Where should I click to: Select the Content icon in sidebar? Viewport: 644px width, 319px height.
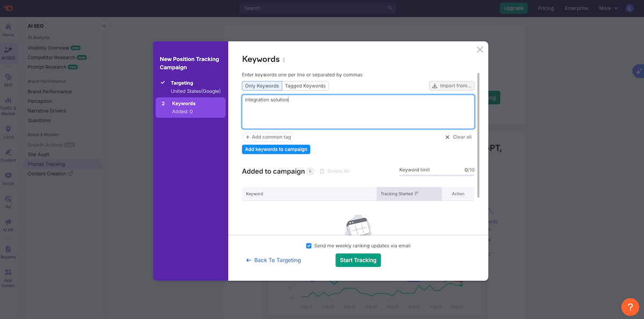[9, 155]
